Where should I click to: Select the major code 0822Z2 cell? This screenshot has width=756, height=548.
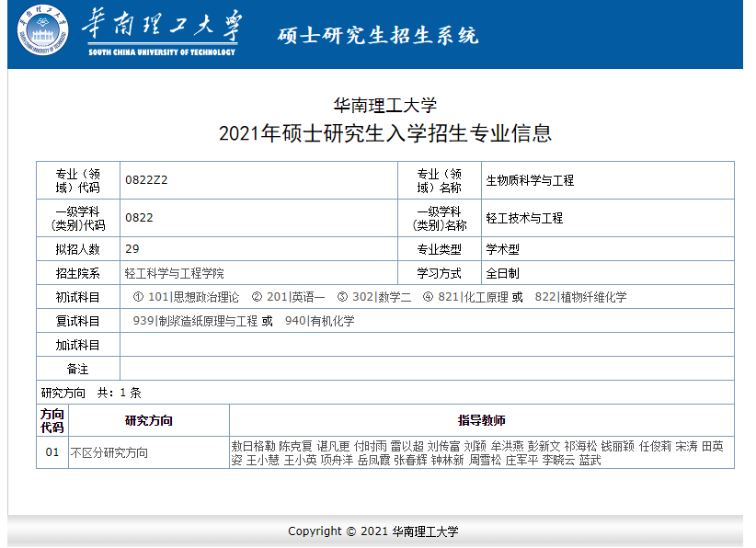[146, 180]
